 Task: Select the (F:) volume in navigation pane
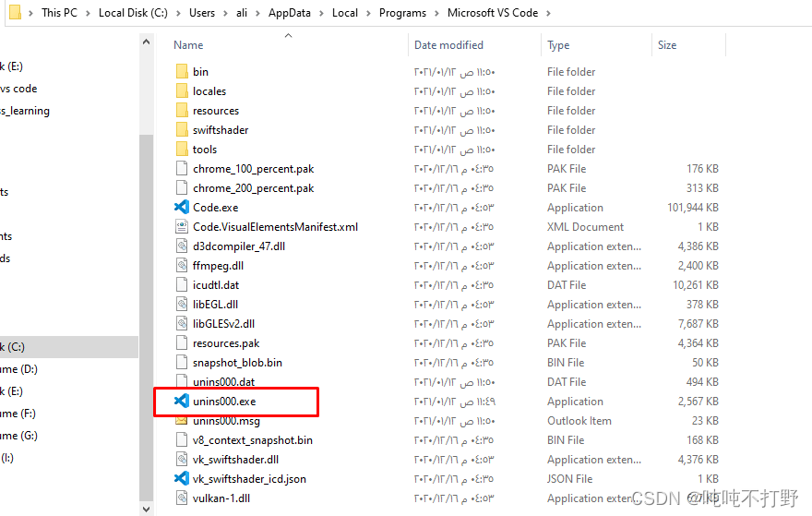click(18, 414)
